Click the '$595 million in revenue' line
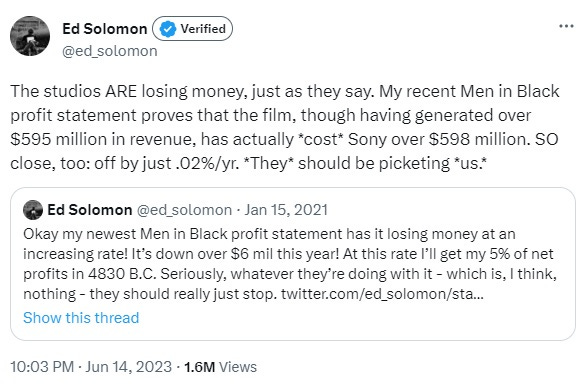Viewport: 588px width, 392px height. (104, 140)
